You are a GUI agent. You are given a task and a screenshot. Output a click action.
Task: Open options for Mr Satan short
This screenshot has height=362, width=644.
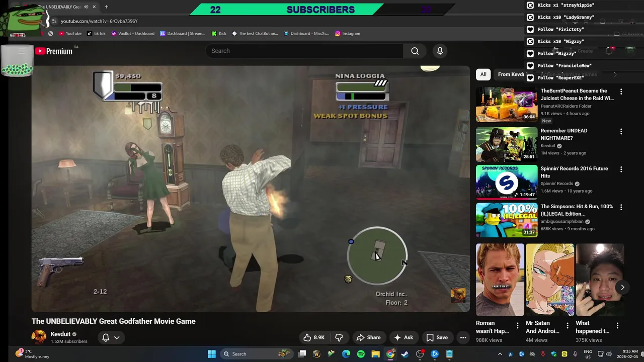point(567,326)
